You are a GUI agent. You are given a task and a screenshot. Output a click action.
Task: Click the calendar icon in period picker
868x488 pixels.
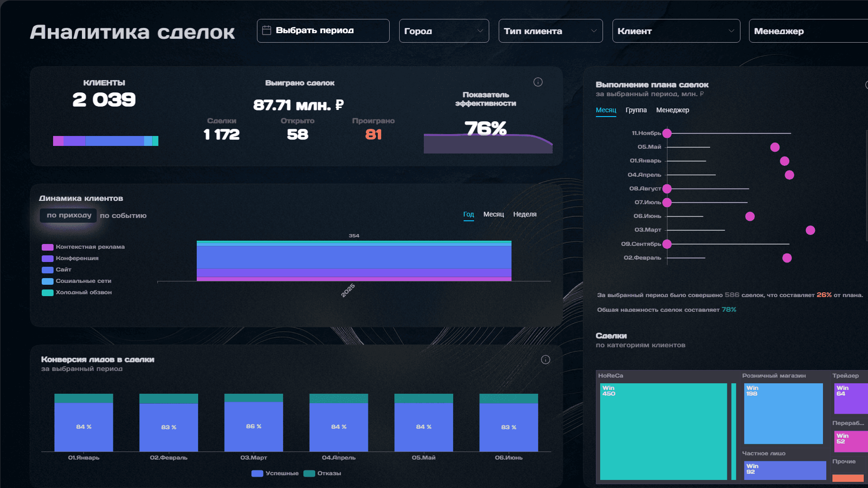(x=266, y=30)
